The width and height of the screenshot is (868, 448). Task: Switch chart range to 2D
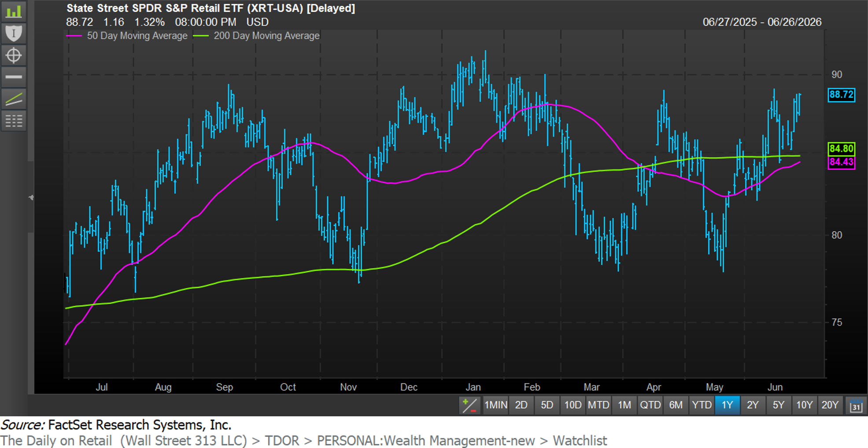click(x=521, y=405)
